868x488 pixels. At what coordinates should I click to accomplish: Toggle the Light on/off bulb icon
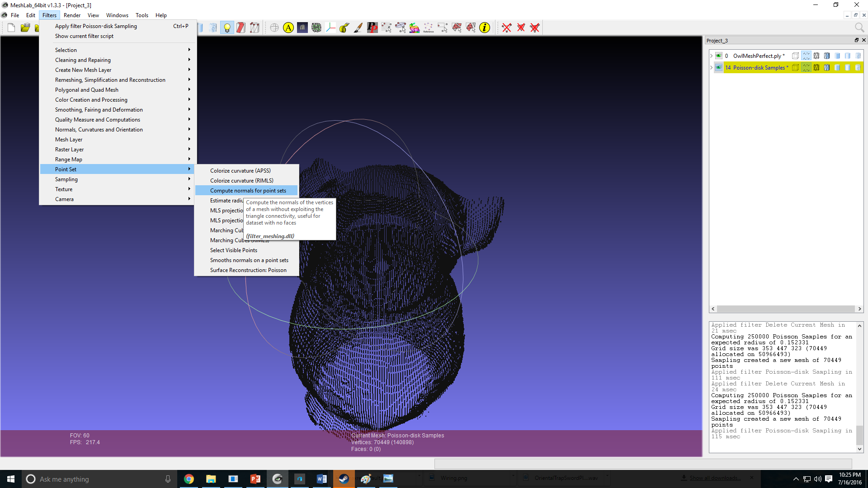227,28
